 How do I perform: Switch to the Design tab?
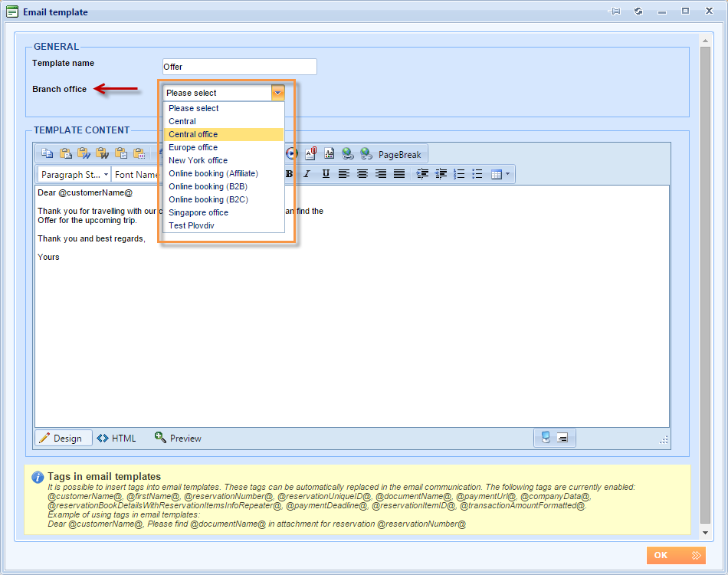pyautogui.click(x=64, y=438)
